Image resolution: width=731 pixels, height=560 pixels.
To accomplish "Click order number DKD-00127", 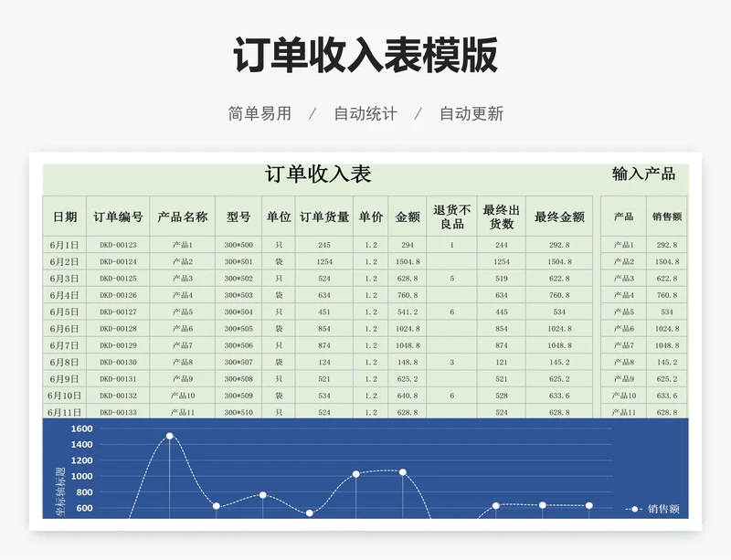I will (119, 312).
